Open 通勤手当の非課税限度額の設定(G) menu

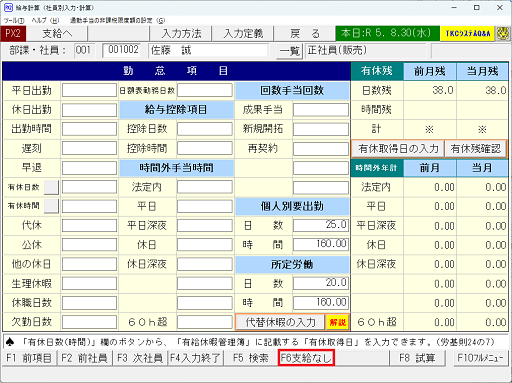pyautogui.click(x=117, y=20)
